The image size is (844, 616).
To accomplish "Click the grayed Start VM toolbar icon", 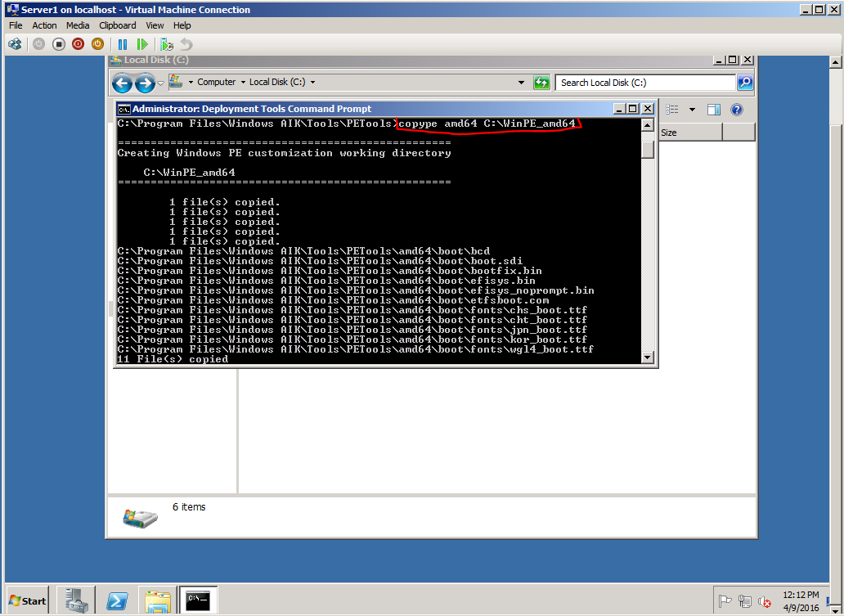I will 38,44.
